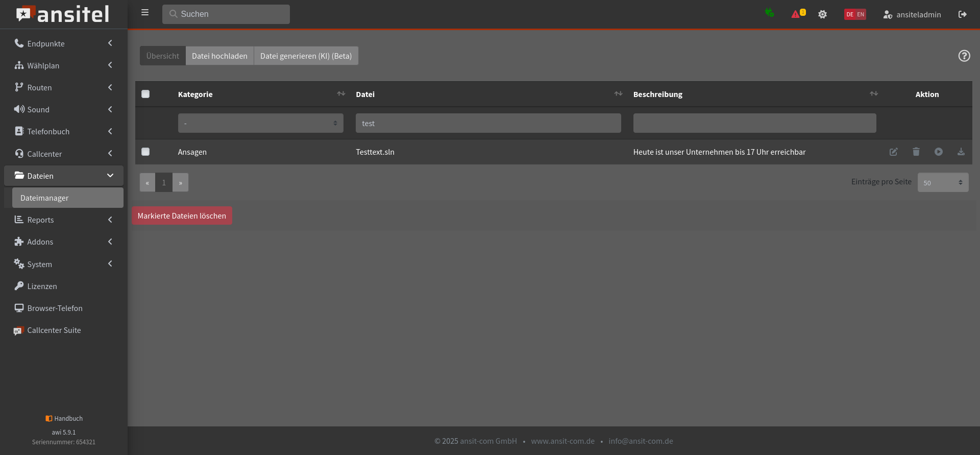Image resolution: width=980 pixels, height=455 pixels.
Task: Click the logout icon in top bar
Action: 962,14
